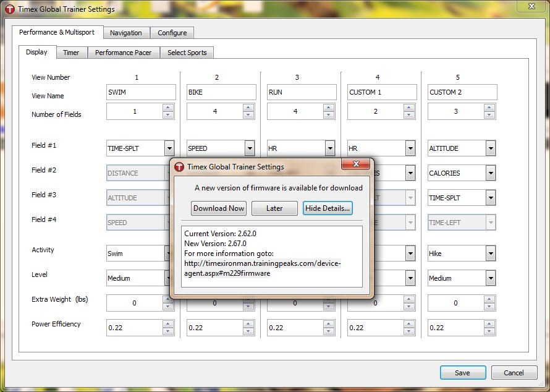Viewport: 550px width, 392px height.
Task: Decrease Extra Weight for CUSTOM 1 view
Action: pyautogui.click(x=409, y=307)
